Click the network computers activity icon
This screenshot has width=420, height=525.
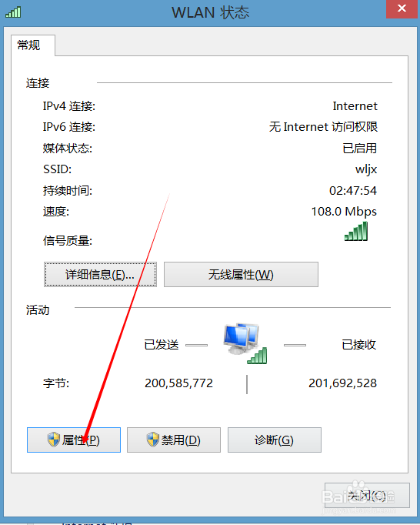tap(245, 343)
